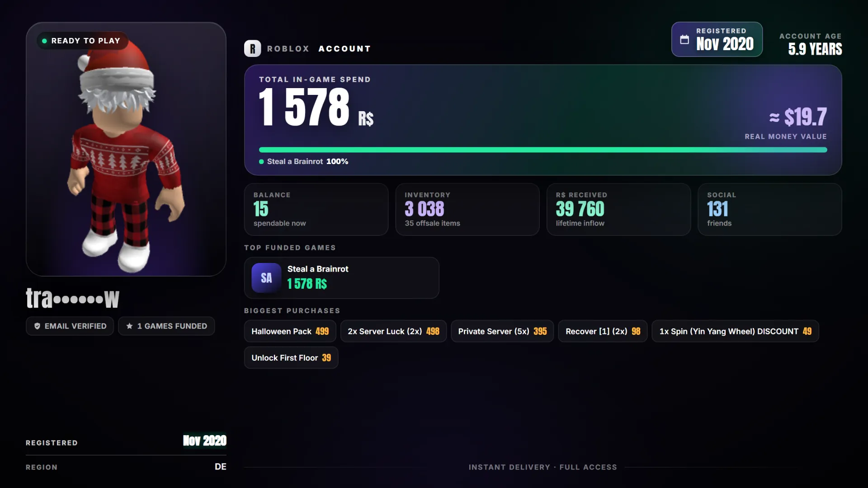
Task: Click the Inventory 3 038 stat card
Action: [467, 209]
